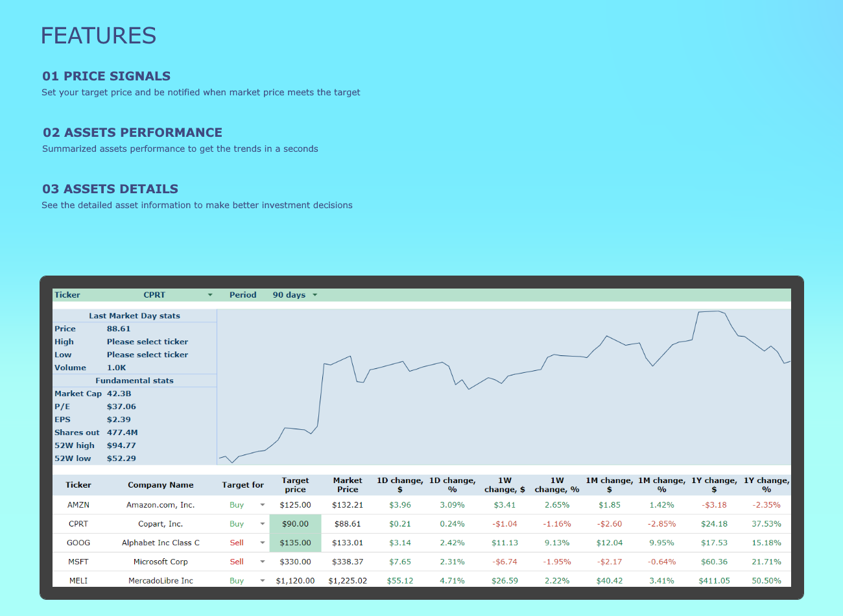Viewport: 843px width, 616px height.
Task: Click the 'See the detailed asset information' description
Action: (x=197, y=205)
